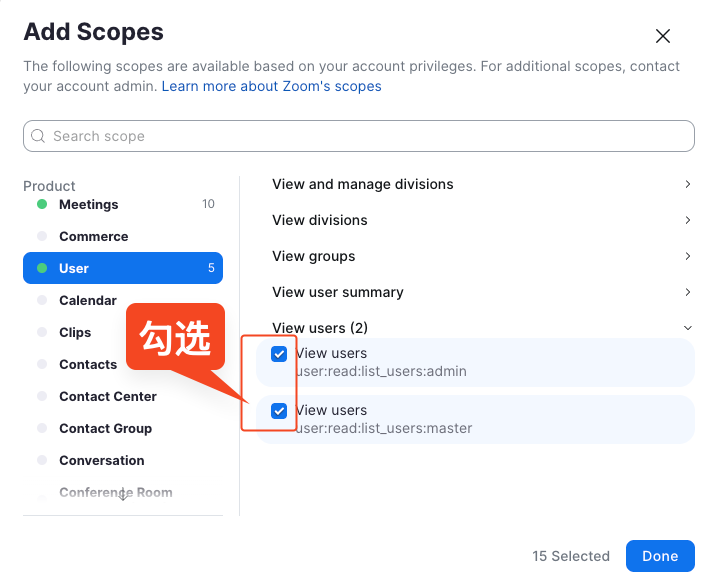The height and width of the screenshot is (578, 708).
Task: Close the Add Scopes dialog
Action: [x=662, y=36]
